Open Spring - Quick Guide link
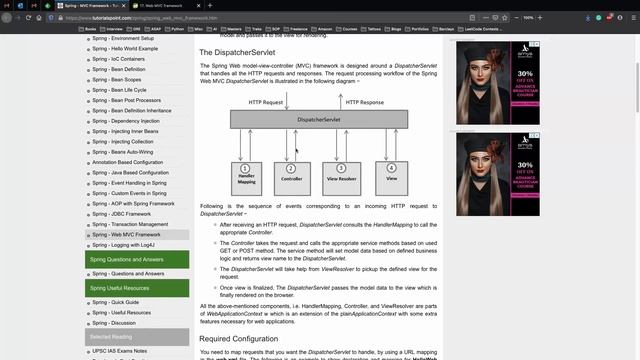 pos(116,302)
